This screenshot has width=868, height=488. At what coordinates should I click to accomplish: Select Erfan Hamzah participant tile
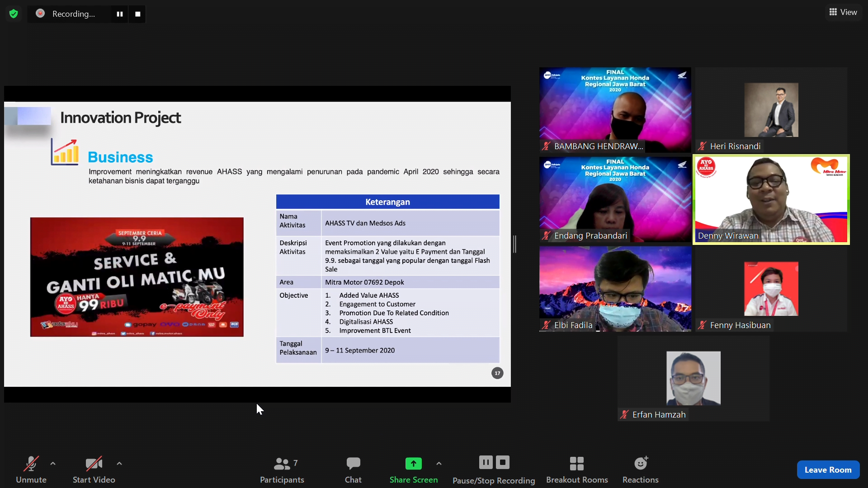coord(693,378)
